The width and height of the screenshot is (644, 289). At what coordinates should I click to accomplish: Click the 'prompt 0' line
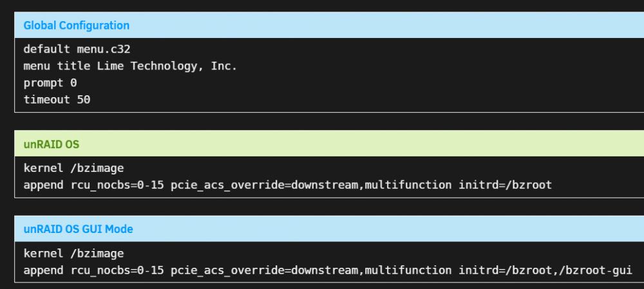[50, 83]
